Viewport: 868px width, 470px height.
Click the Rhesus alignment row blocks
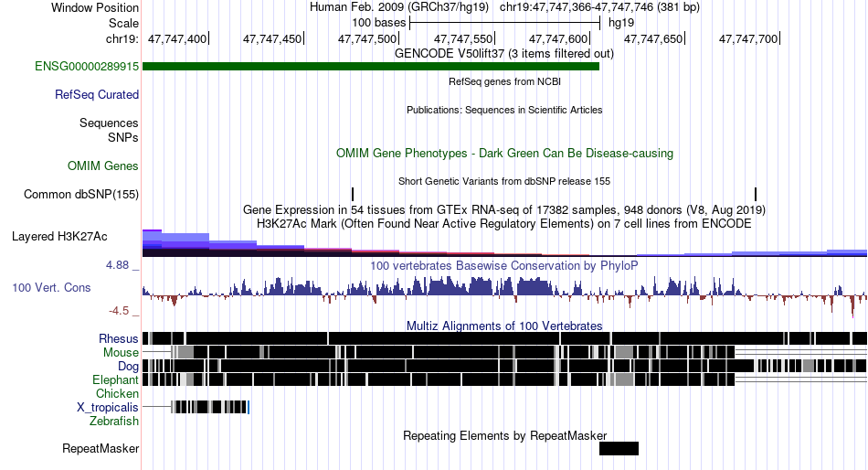(x=505, y=338)
